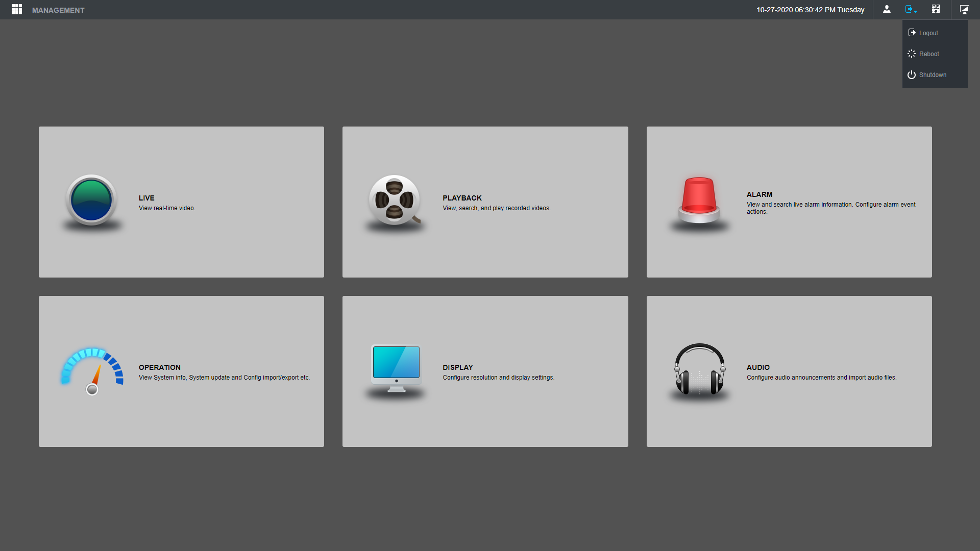This screenshot has width=980, height=551.
Task: Click the Operation speedometer gauge icon
Action: [92, 371]
